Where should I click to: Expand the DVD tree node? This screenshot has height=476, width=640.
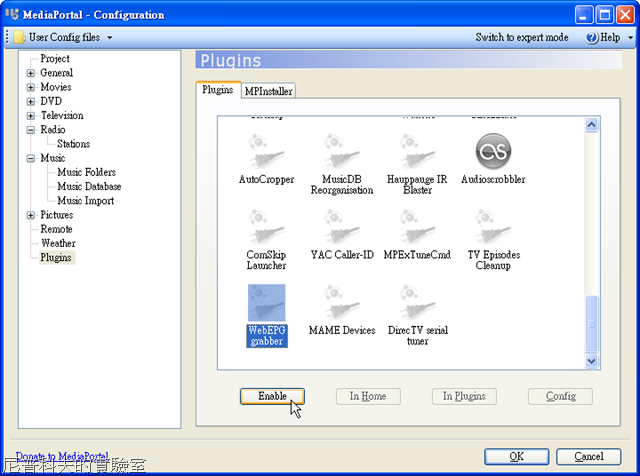pyautogui.click(x=31, y=101)
